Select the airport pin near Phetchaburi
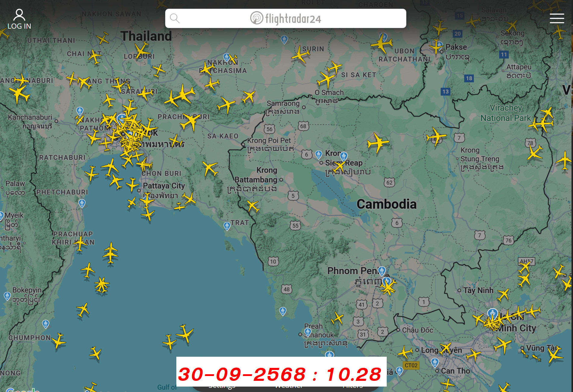The image size is (573, 392). coord(82,203)
